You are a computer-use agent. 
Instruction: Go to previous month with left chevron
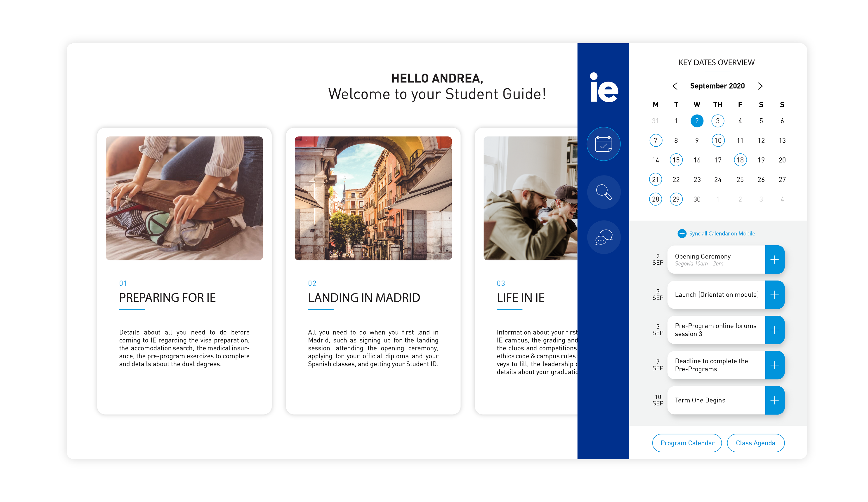pos(675,86)
